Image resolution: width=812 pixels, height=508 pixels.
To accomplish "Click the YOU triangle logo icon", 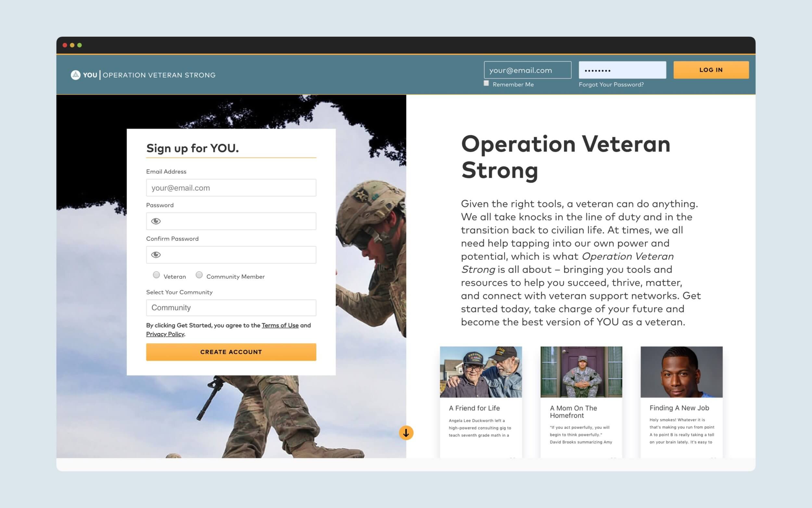I will click(x=76, y=75).
